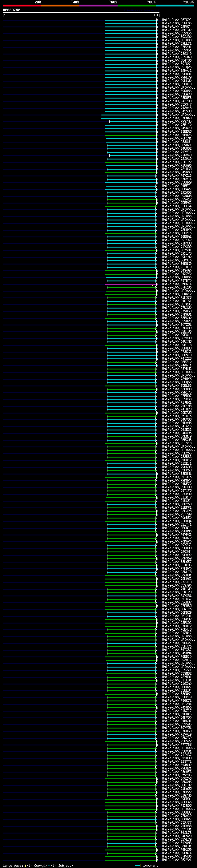Select UniRef100_Q8KG12 label
Screen dimensions: 197x868
tap(177, 294)
